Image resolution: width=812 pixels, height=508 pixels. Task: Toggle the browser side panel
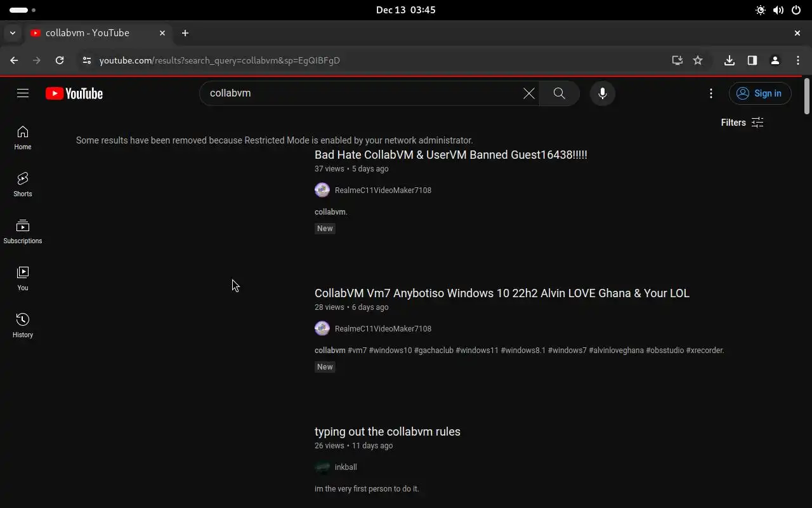pos(752,60)
